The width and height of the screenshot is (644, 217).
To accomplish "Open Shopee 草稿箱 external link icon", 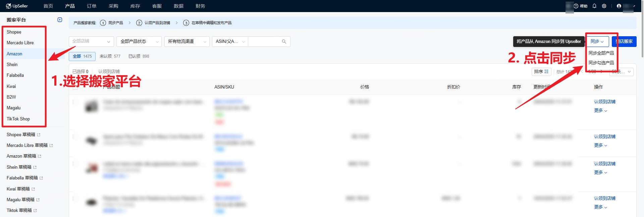I will (x=39, y=135).
